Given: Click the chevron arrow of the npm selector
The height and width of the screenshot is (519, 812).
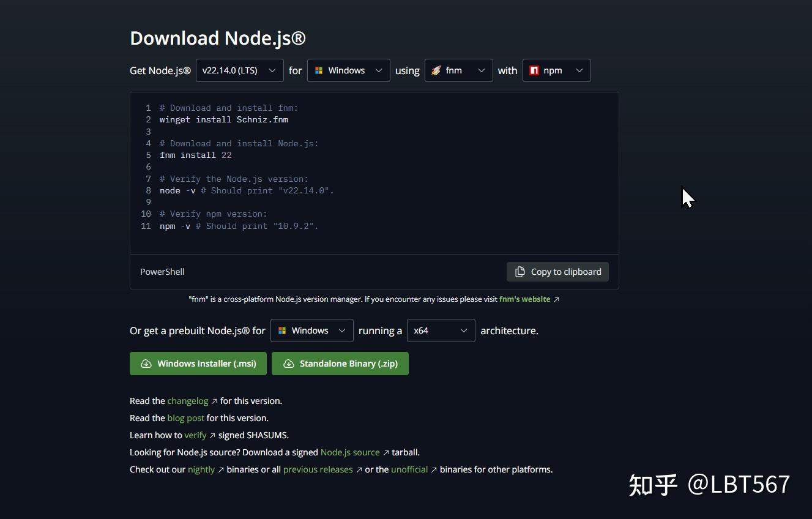Looking at the screenshot, I should point(579,70).
